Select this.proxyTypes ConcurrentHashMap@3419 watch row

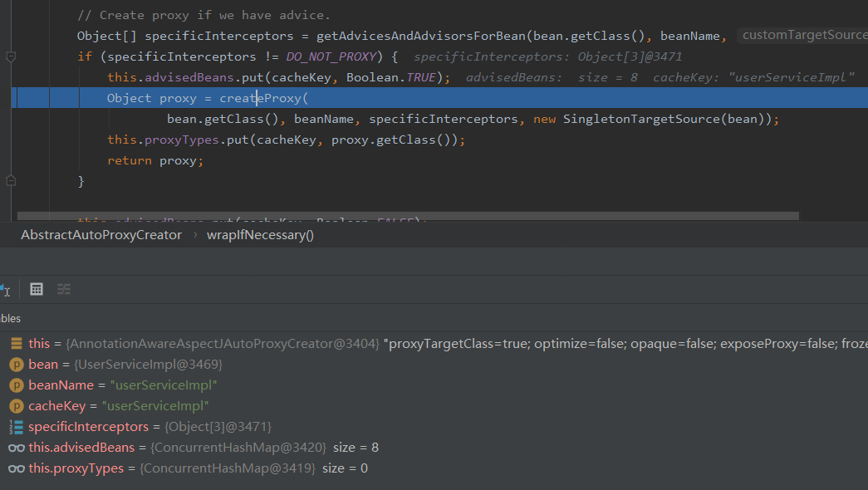pos(434,468)
